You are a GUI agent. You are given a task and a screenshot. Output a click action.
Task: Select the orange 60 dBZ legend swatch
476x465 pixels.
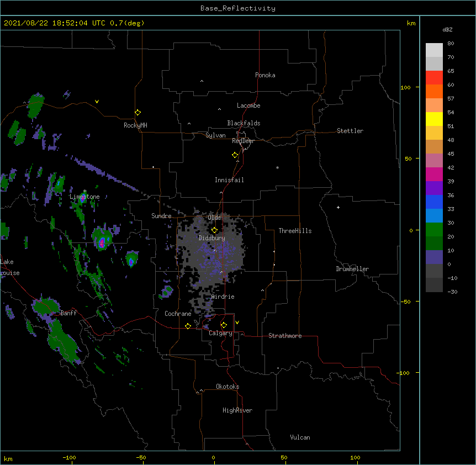tap(434, 91)
